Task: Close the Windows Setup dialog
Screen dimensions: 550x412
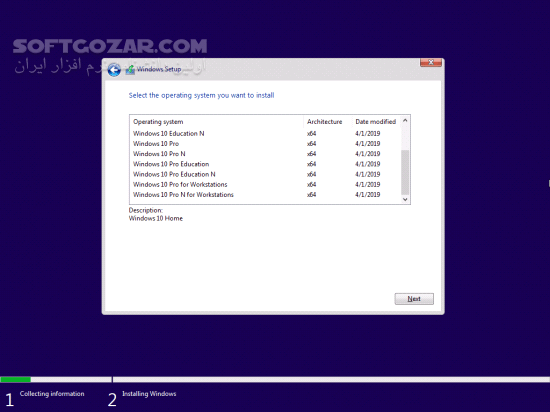Action: coord(431,62)
